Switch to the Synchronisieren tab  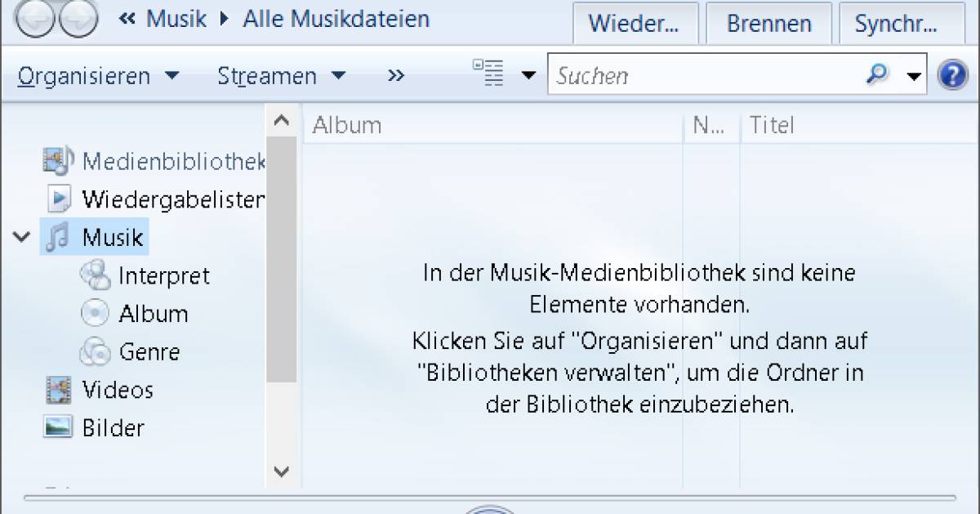coord(902,23)
